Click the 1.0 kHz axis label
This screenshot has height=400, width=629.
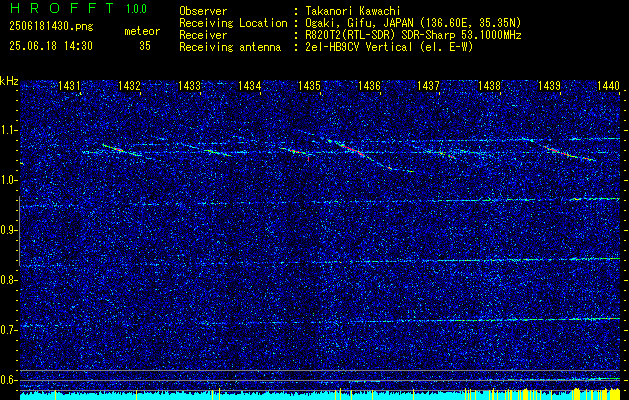pyautogui.click(x=9, y=180)
